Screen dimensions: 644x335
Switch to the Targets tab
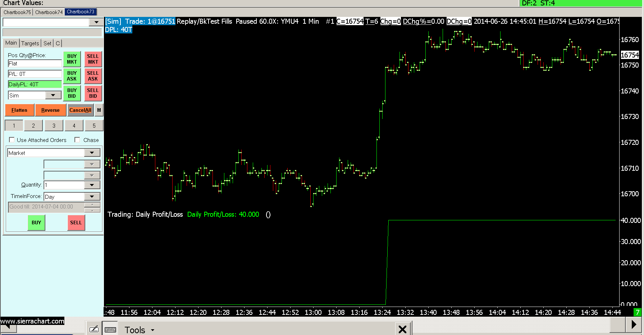click(30, 43)
